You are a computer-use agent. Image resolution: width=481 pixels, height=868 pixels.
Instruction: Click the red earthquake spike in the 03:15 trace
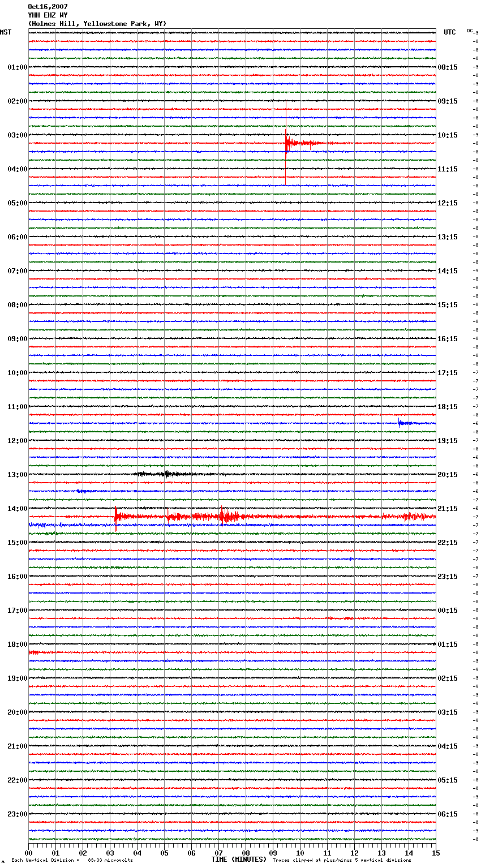(286, 143)
